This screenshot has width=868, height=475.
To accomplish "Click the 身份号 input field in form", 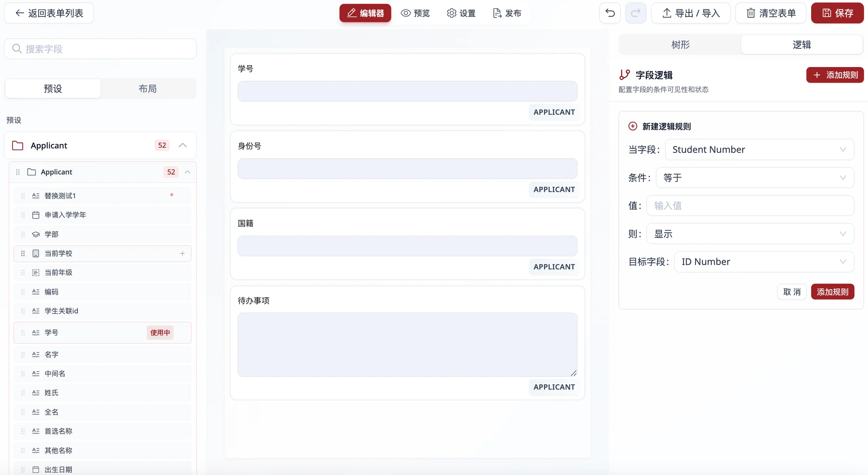I will tap(407, 168).
